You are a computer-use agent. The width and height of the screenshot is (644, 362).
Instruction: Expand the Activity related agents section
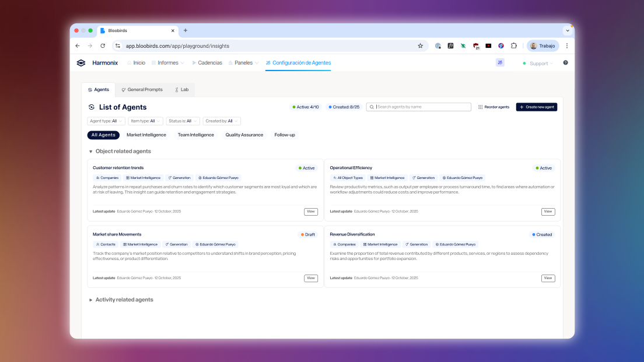[91, 300]
